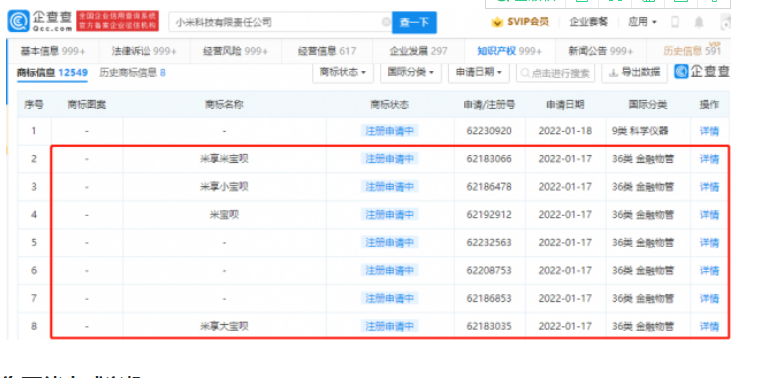The height and width of the screenshot is (378, 759).
Task: Switch to the 知识产权 tab
Action: pos(509,51)
